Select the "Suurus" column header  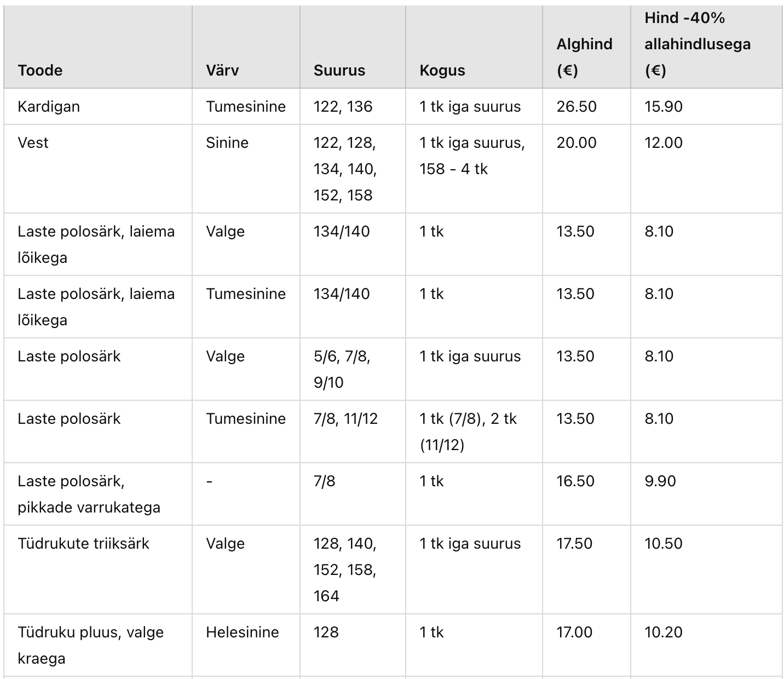tap(339, 70)
